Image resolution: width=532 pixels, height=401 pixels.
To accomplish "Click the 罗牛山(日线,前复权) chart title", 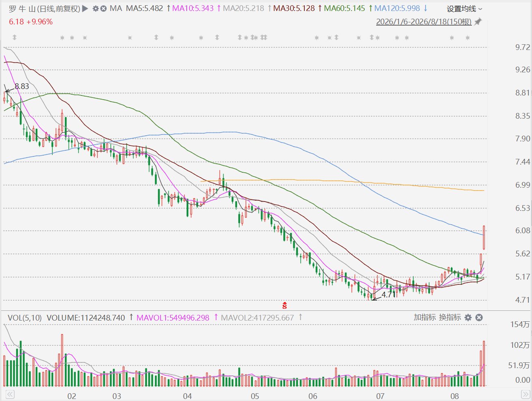I will point(45,9).
